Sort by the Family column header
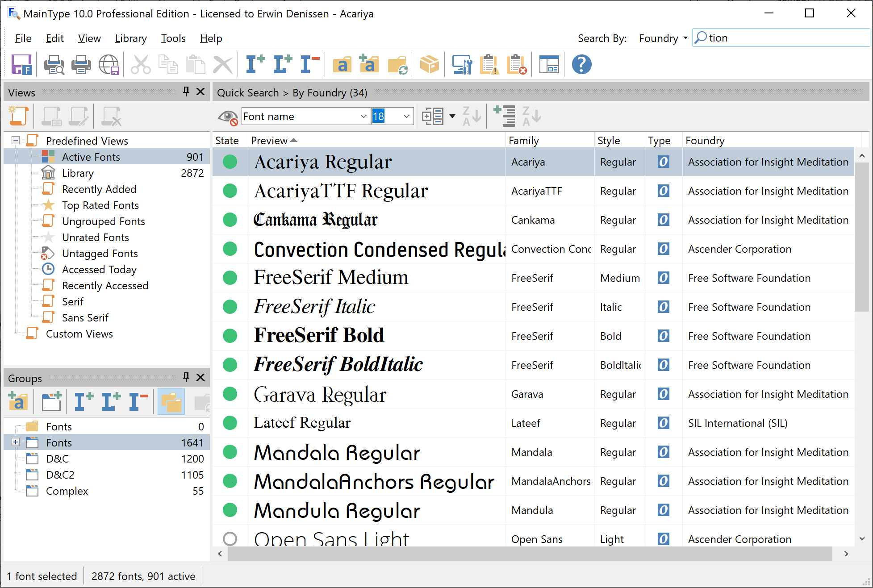 click(550, 140)
